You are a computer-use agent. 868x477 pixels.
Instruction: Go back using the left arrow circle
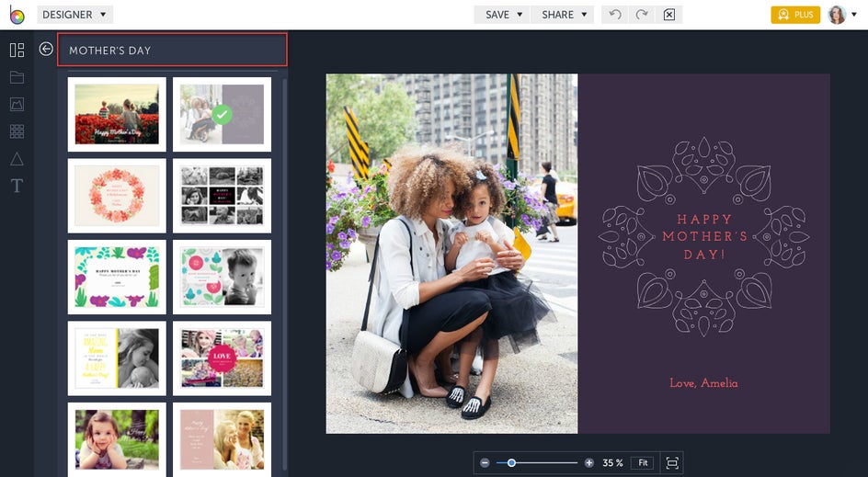click(x=46, y=49)
